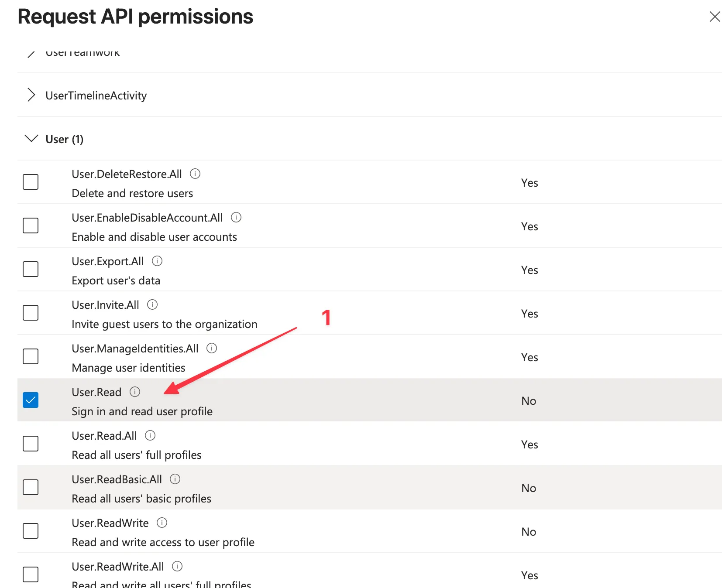Close the Request API permissions dialog

[715, 17]
